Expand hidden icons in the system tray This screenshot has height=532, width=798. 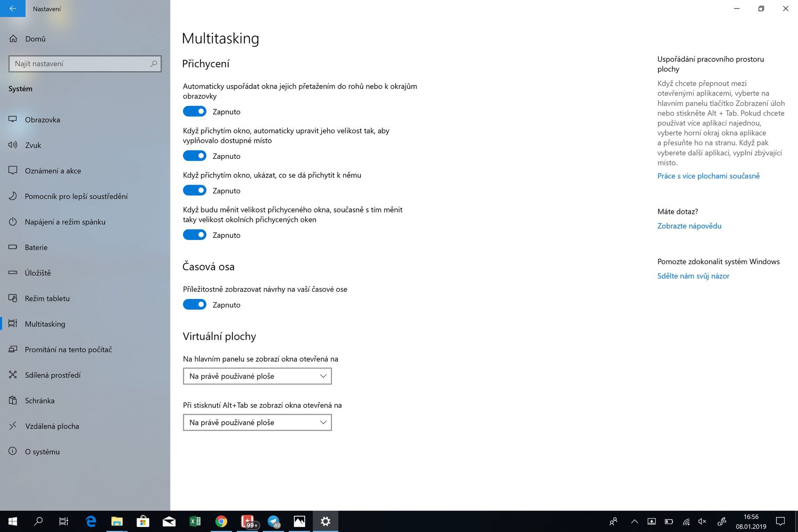[x=635, y=521]
